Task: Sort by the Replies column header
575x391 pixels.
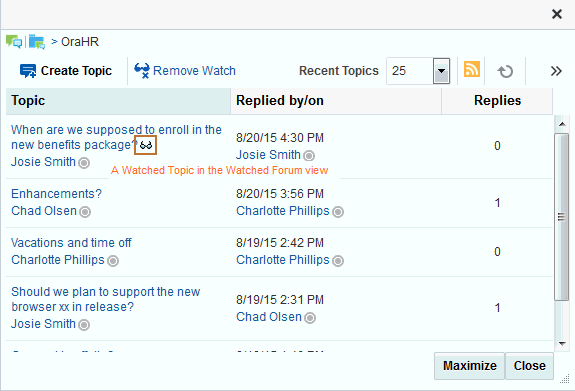Action: click(x=497, y=101)
